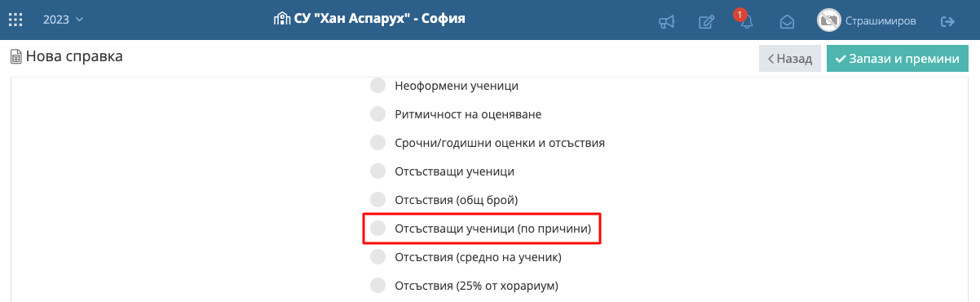Open the apps grid menu
This screenshot has width=980, height=302.
15,20
